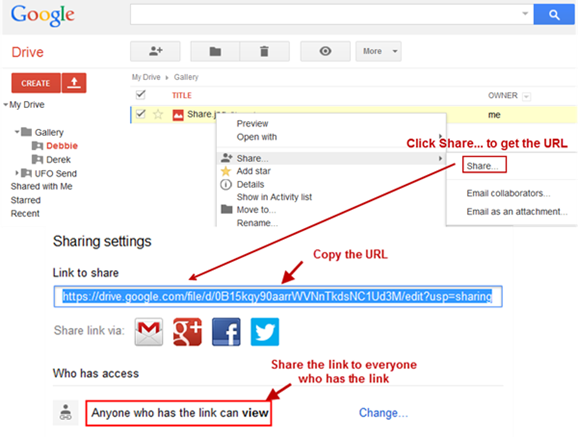Click the red upload arrow button

coord(74,83)
